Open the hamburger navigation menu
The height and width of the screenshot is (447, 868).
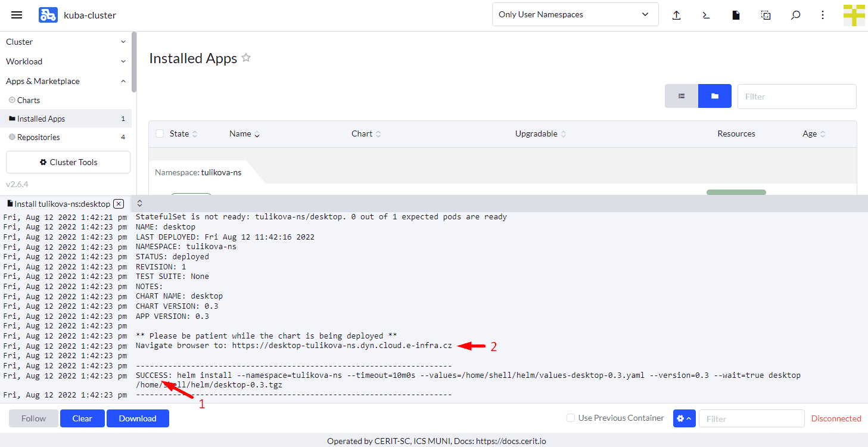[x=17, y=15]
